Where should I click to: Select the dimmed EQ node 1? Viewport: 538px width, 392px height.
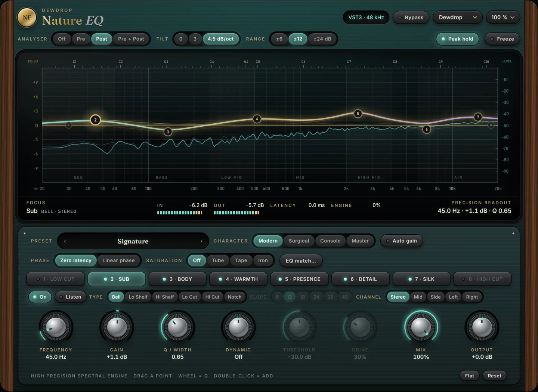(x=68, y=125)
